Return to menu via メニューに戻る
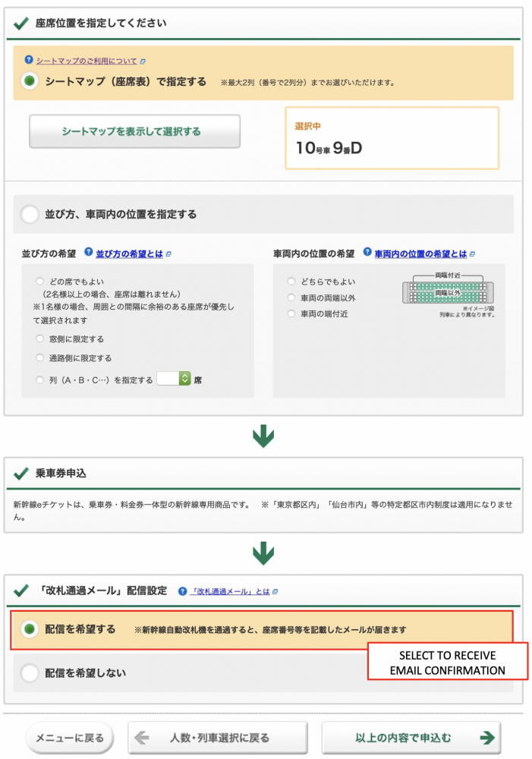The width and height of the screenshot is (532, 759). [x=70, y=738]
